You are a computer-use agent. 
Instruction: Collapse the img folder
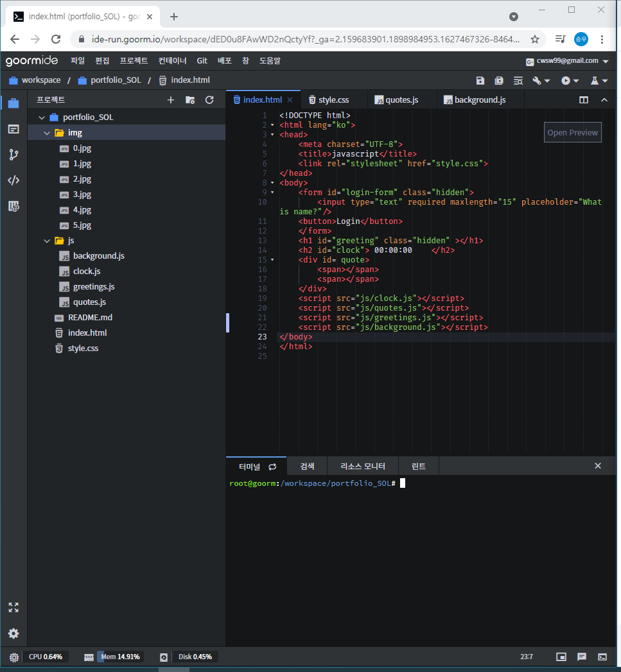click(x=47, y=133)
